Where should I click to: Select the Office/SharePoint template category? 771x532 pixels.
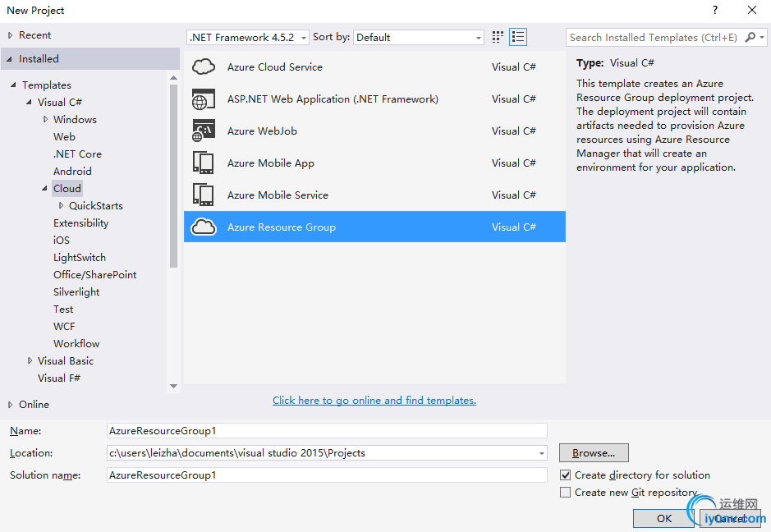95,274
